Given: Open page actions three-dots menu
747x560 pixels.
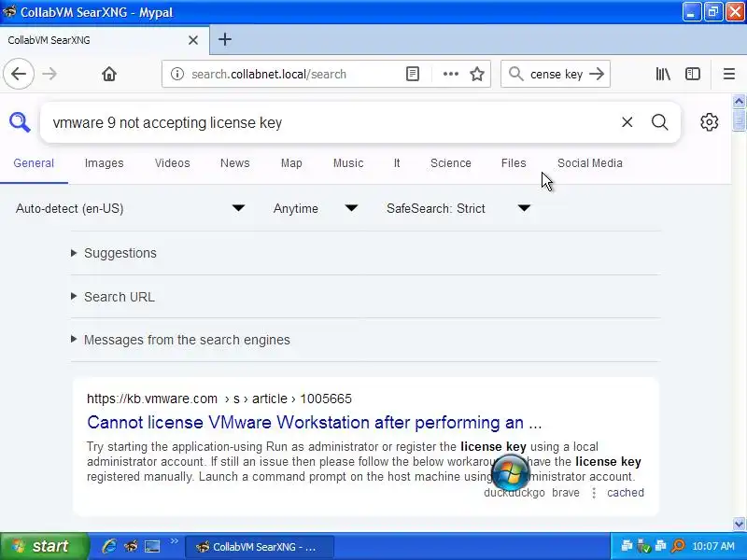Looking at the screenshot, I should click(x=451, y=74).
